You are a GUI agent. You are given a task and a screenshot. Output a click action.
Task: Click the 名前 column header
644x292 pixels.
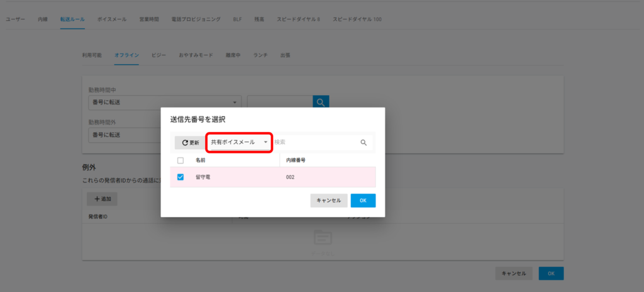point(201,160)
